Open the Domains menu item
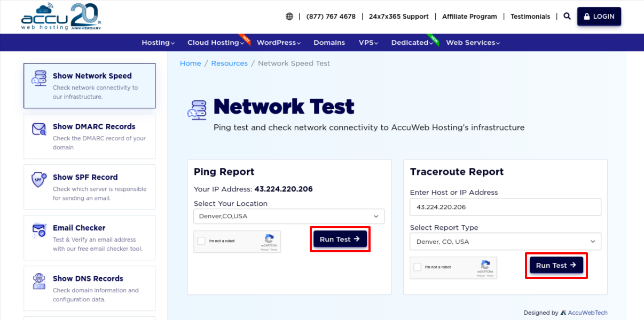Screen dimensions: 644x320 tap(329, 43)
